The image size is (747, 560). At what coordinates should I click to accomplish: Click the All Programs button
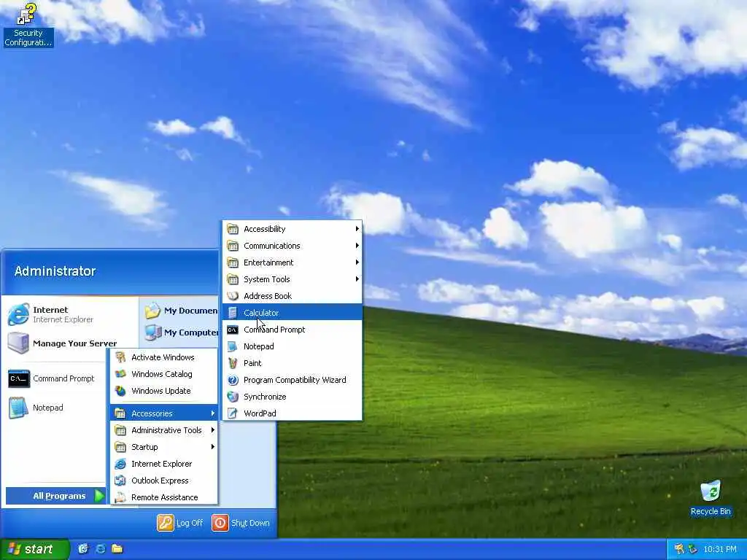click(55, 496)
